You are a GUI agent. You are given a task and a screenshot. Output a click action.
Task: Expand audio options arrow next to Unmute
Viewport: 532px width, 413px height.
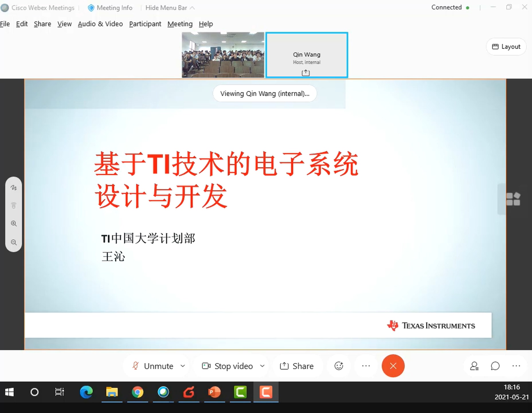[183, 366]
